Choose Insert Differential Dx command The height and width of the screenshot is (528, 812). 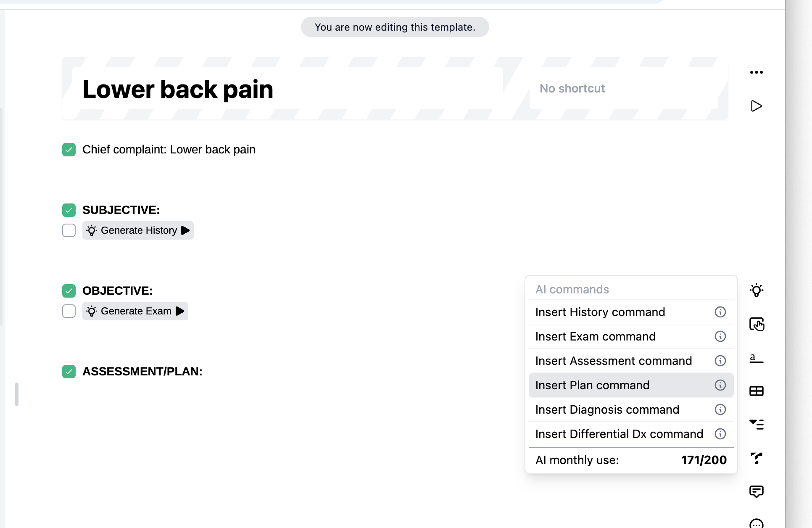click(619, 434)
